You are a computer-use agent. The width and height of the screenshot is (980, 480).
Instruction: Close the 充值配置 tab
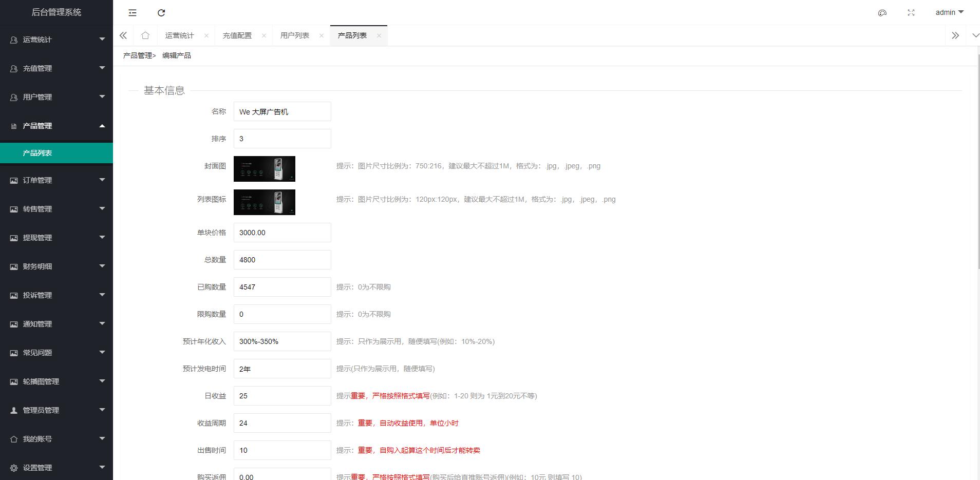click(x=264, y=35)
